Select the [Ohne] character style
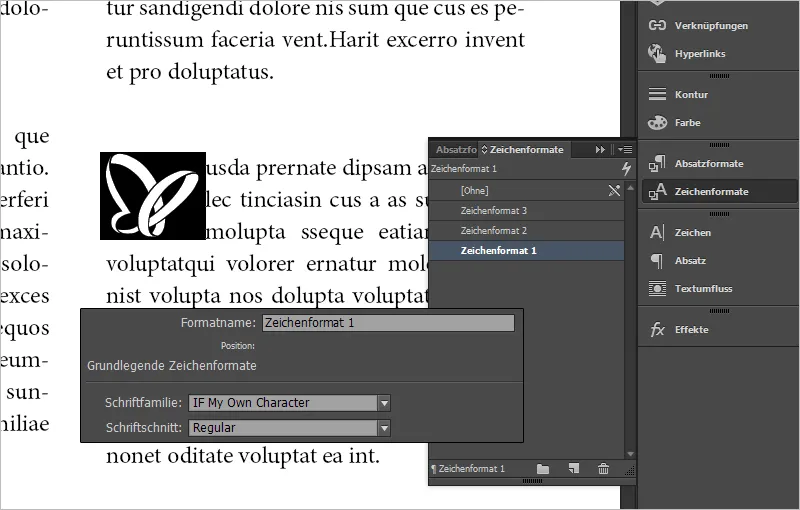Image resolution: width=800 pixels, height=510 pixels. tap(526, 190)
